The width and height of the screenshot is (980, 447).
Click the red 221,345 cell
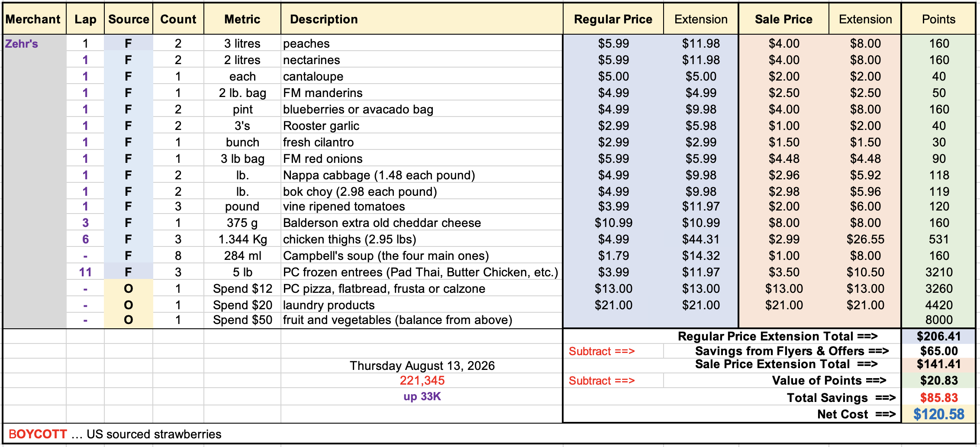[422, 380]
